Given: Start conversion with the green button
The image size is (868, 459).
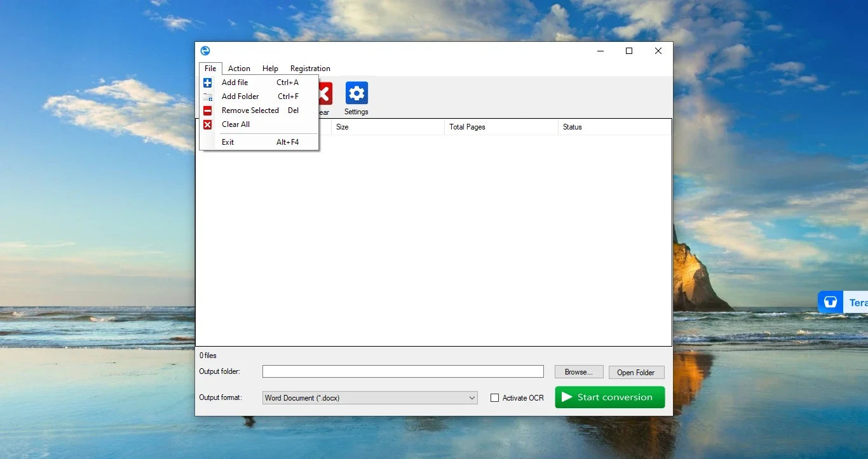Looking at the screenshot, I should pos(610,397).
